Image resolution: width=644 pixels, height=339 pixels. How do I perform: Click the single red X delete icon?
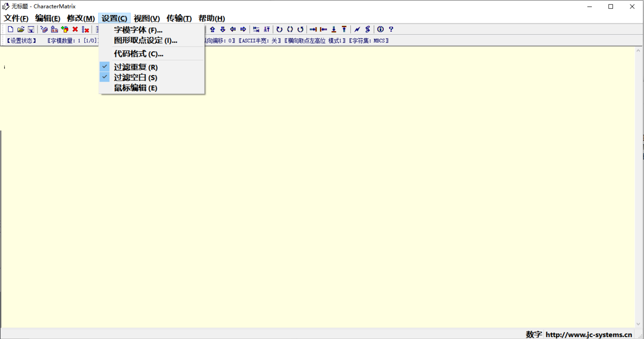tap(75, 29)
